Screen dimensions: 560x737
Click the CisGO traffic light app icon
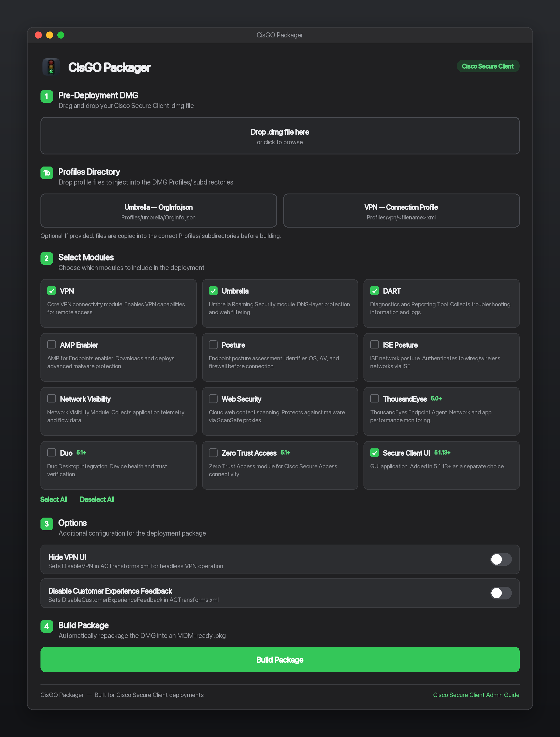(51, 67)
